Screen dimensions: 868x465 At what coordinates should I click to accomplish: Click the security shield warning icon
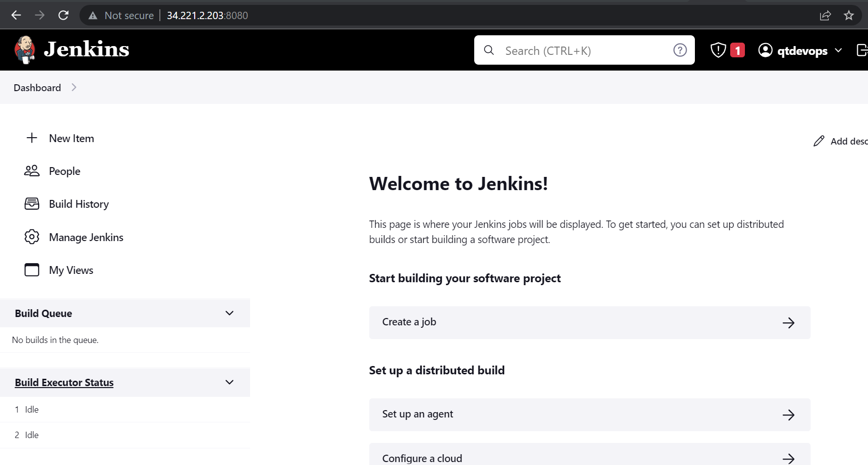click(x=718, y=50)
